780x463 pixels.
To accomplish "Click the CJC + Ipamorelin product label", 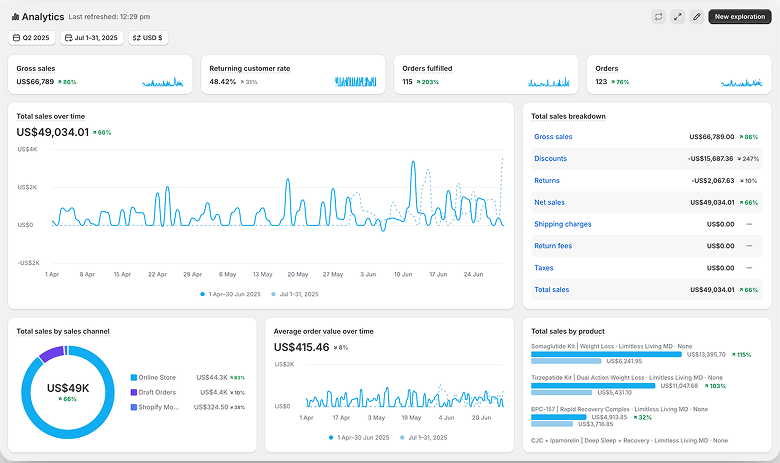I will (629, 441).
